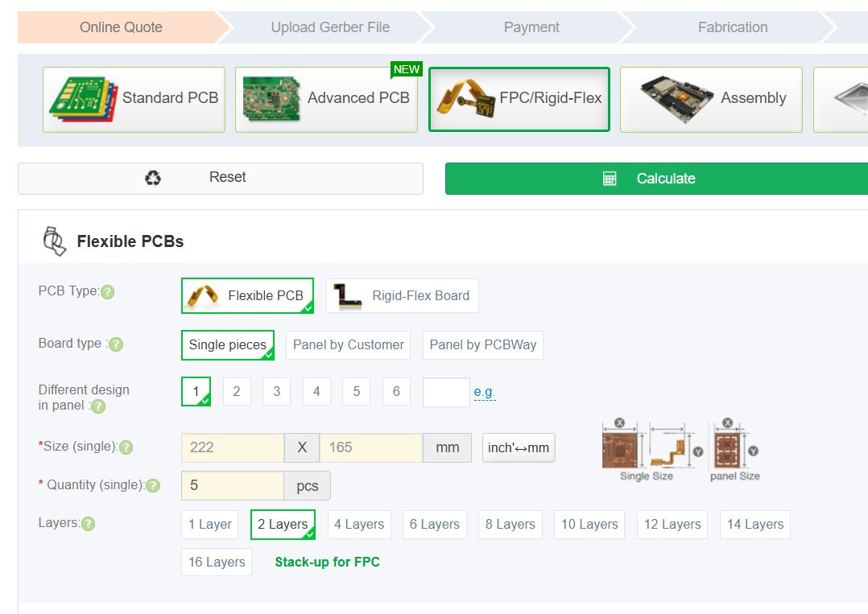This screenshot has width=868, height=614.
Task: Select the 4 Layers option
Action: point(359,525)
